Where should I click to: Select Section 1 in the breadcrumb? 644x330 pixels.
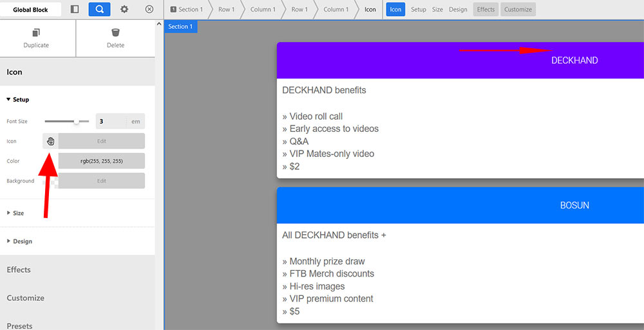click(x=186, y=10)
